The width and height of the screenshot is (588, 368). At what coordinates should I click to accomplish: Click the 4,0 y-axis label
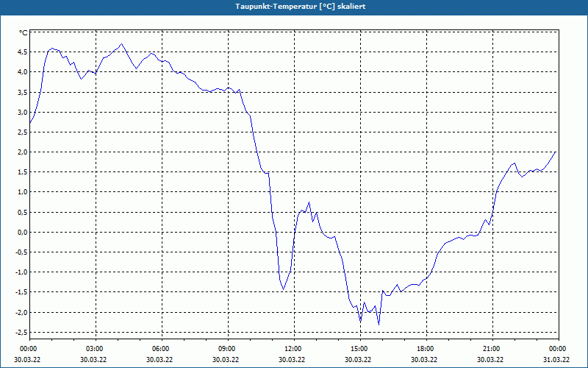(22, 71)
